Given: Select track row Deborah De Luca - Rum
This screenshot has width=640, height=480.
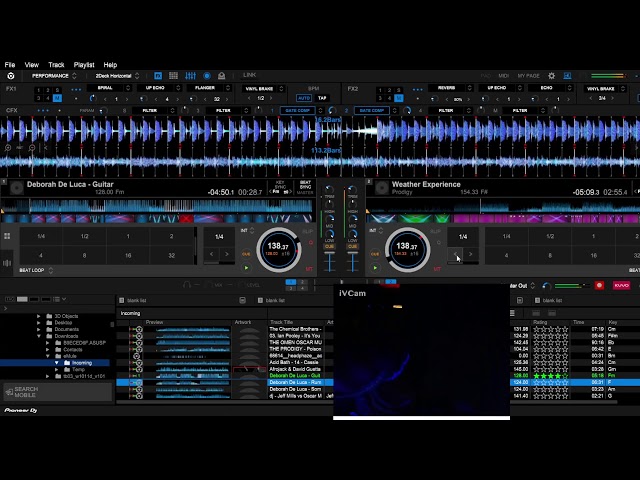Looking at the screenshot, I should [300, 382].
